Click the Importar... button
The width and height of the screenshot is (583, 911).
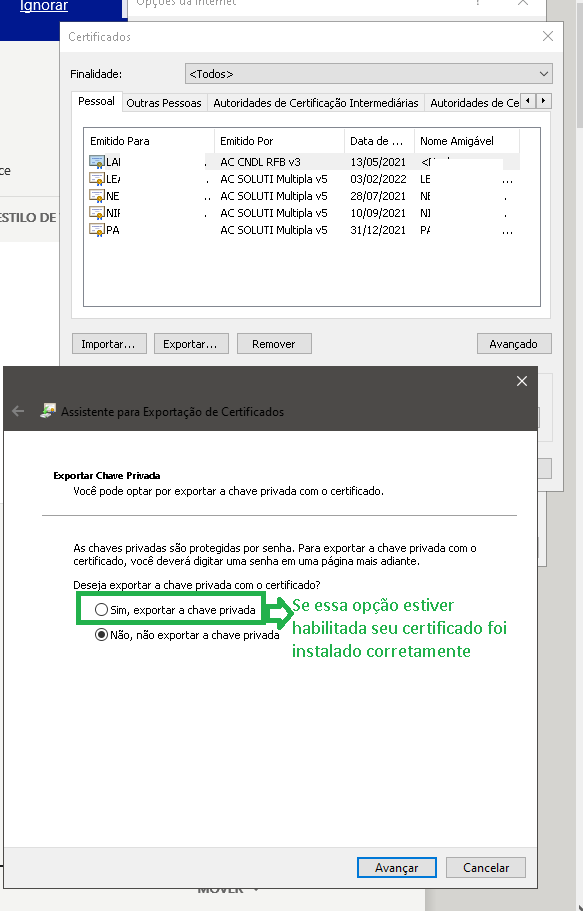(109, 344)
